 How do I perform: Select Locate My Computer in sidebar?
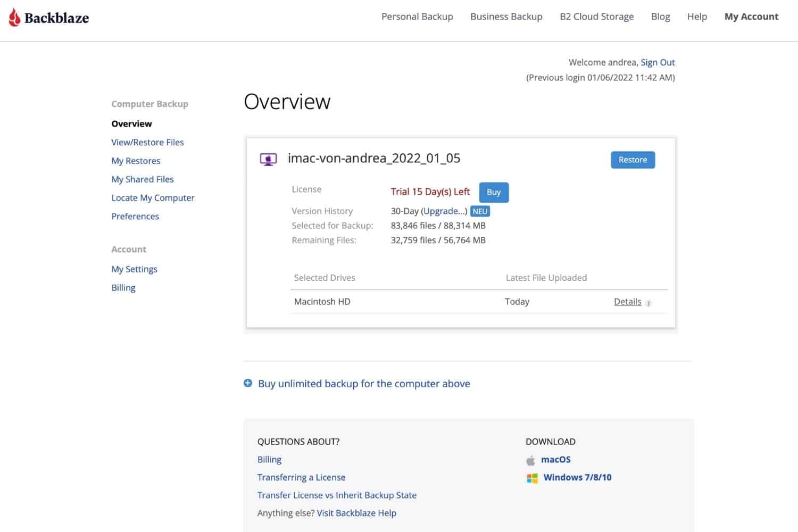153,198
